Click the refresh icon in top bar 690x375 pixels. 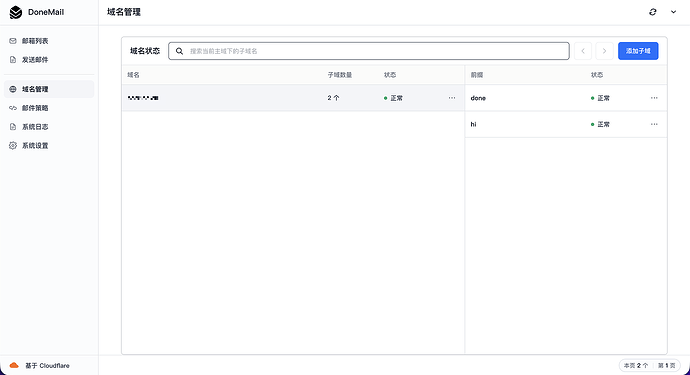pyautogui.click(x=653, y=12)
